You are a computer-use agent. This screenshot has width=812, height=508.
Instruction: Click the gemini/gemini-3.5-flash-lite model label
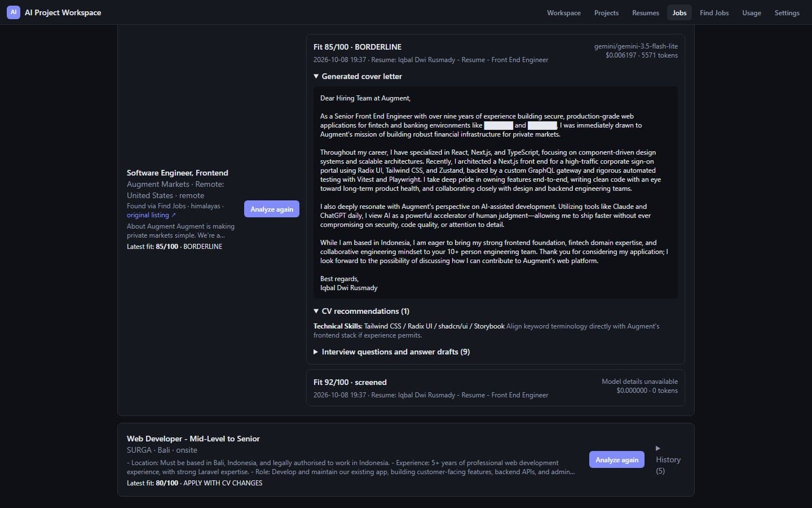(x=636, y=46)
